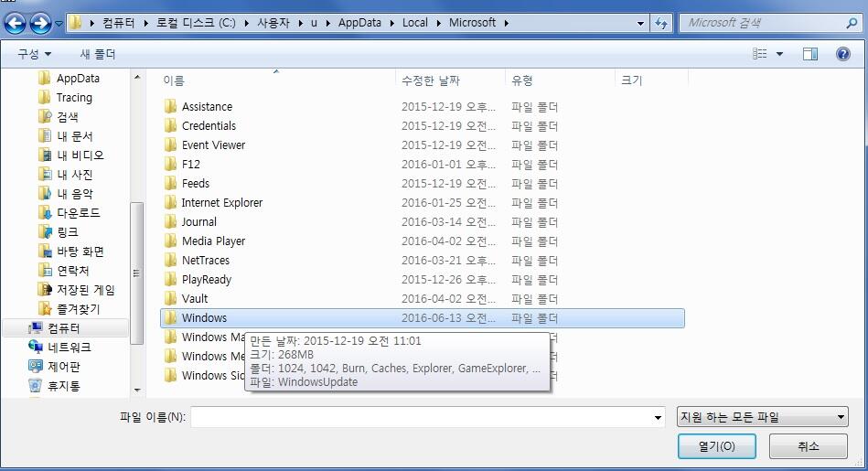The image size is (868, 471).
Task: Click the 내 음악 folder icon
Action: (x=45, y=194)
